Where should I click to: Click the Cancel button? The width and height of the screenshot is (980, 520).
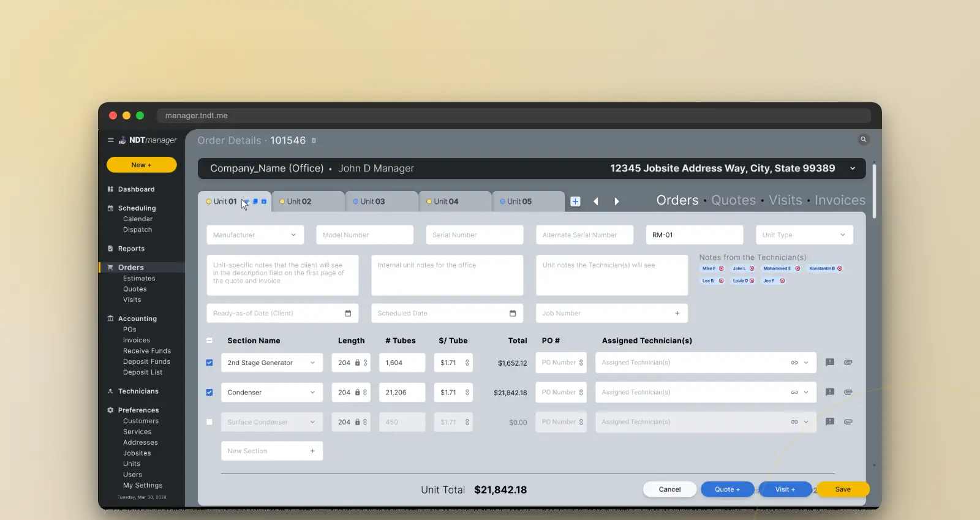pyautogui.click(x=669, y=489)
